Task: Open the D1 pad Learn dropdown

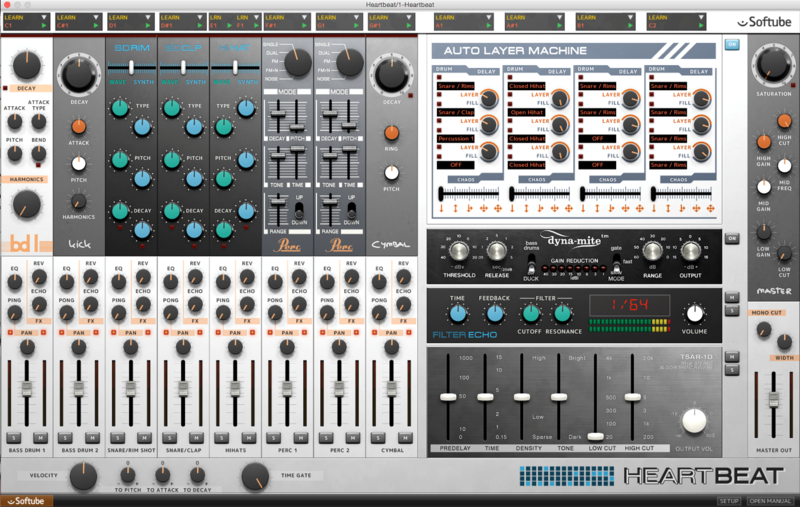Action: pyautogui.click(x=148, y=17)
